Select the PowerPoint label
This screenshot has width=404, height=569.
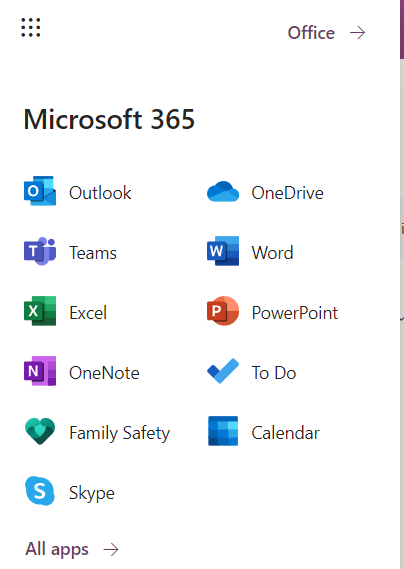tap(295, 312)
